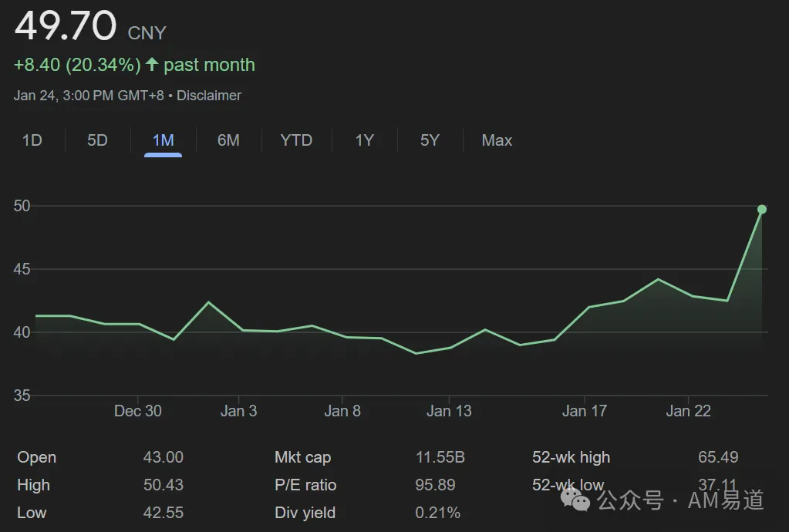
Task: Select the 1D time range tab
Action: pyautogui.click(x=32, y=140)
